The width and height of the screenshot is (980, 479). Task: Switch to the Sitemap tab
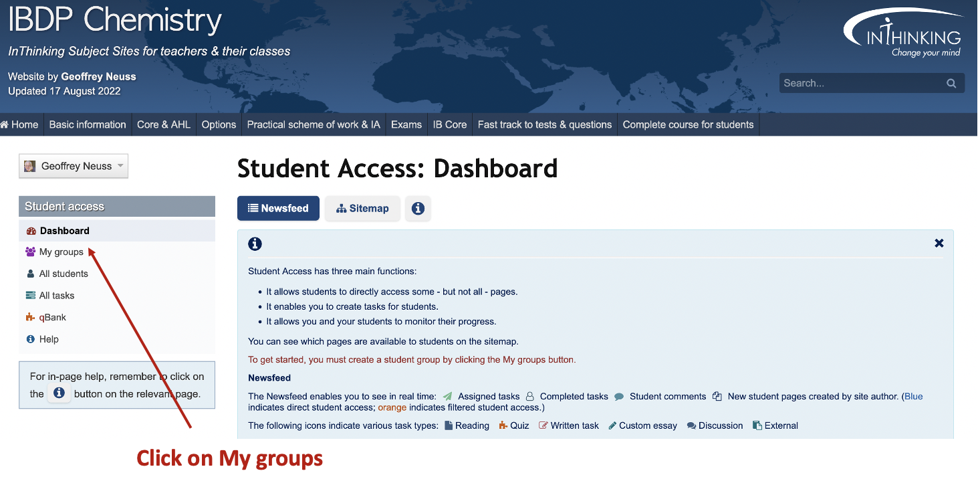(x=362, y=209)
